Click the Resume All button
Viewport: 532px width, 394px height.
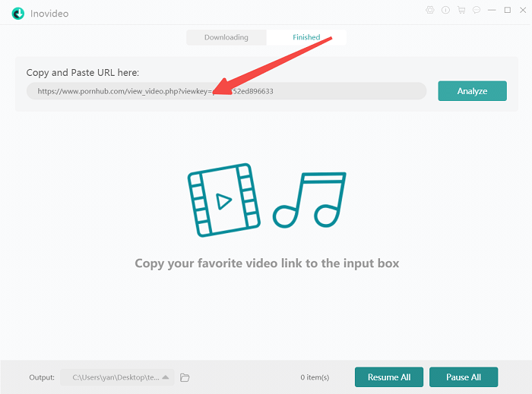[x=389, y=377]
